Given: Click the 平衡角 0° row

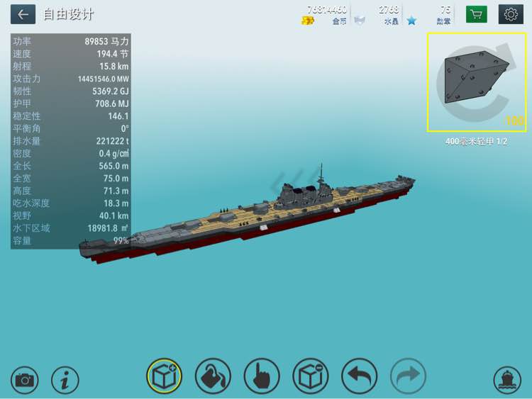Looking at the screenshot, I should (x=71, y=128).
